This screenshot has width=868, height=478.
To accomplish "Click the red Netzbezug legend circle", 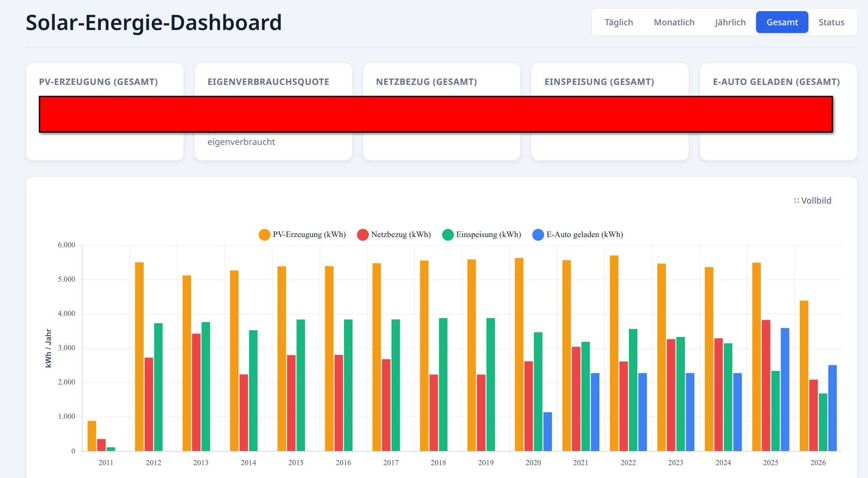I will click(363, 235).
